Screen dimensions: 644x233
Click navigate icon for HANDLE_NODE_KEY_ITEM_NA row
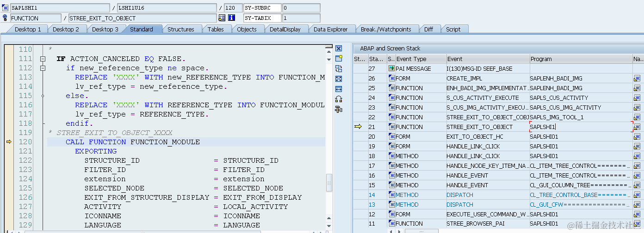tap(637, 166)
